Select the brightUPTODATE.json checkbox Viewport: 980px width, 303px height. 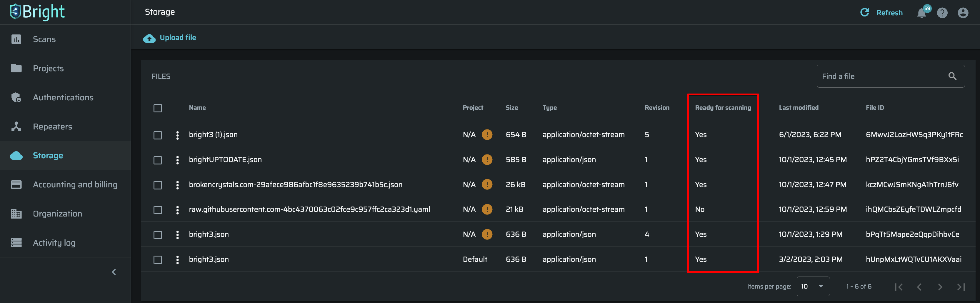tap(158, 160)
